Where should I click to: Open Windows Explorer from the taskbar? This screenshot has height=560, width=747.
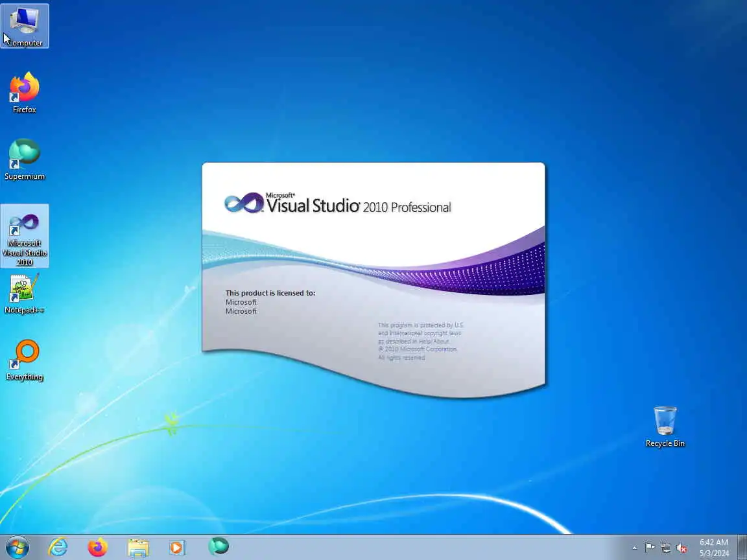(x=138, y=548)
